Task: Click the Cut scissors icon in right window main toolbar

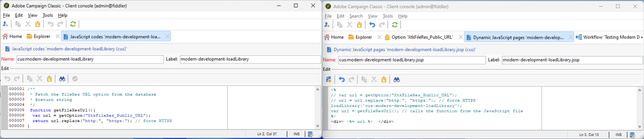Action: coord(350,25)
